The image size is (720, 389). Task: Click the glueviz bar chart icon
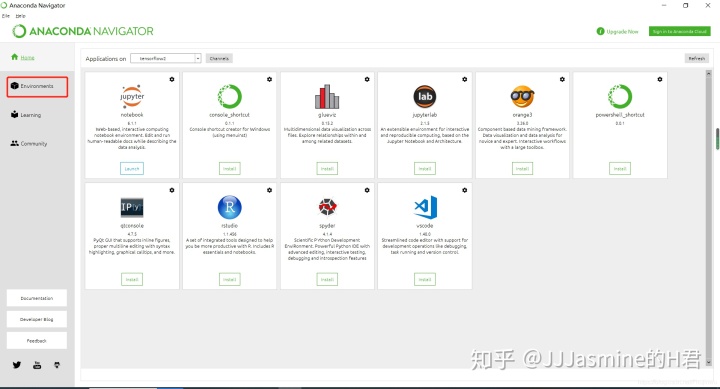(x=327, y=96)
